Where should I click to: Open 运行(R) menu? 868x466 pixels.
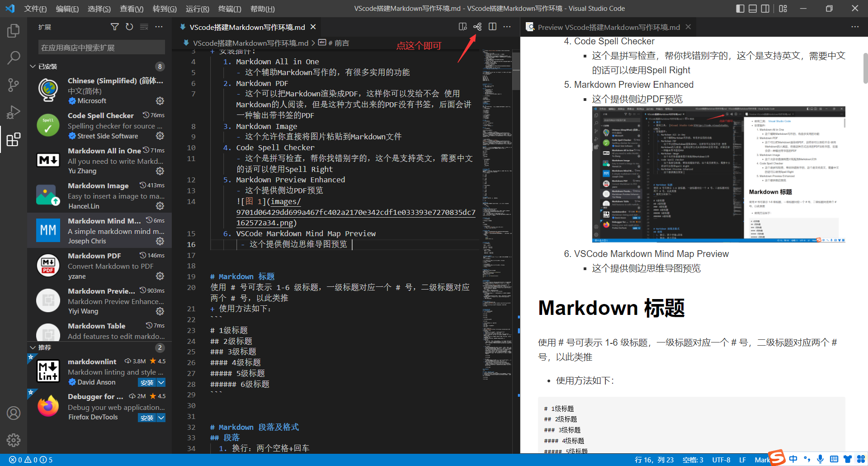point(198,9)
